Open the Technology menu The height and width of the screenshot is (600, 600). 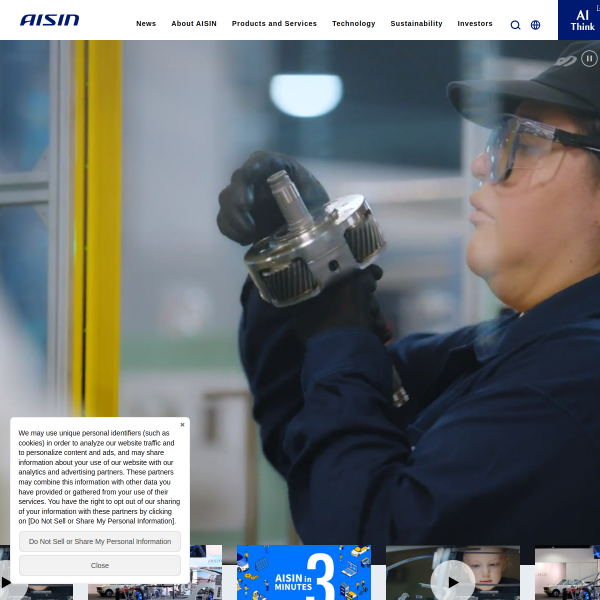click(354, 24)
